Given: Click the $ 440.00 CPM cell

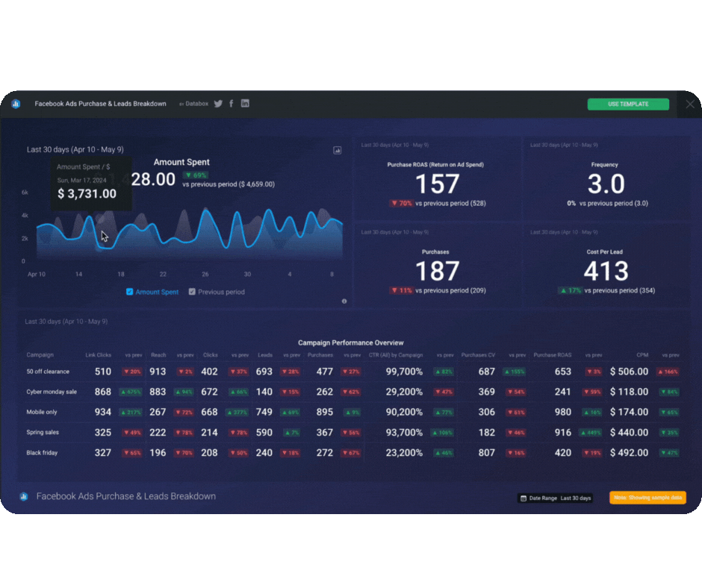Looking at the screenshot, I should (x=629, y=433).
